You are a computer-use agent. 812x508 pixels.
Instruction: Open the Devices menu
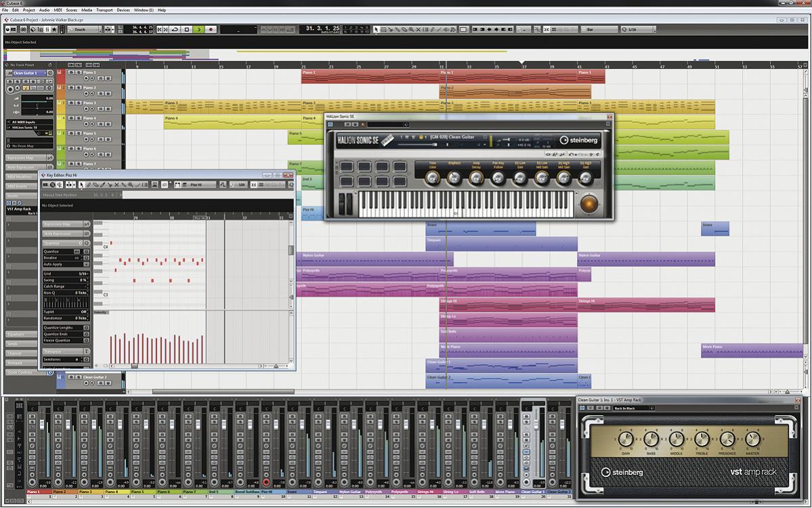pyautogui.click(x=123, y=10)
